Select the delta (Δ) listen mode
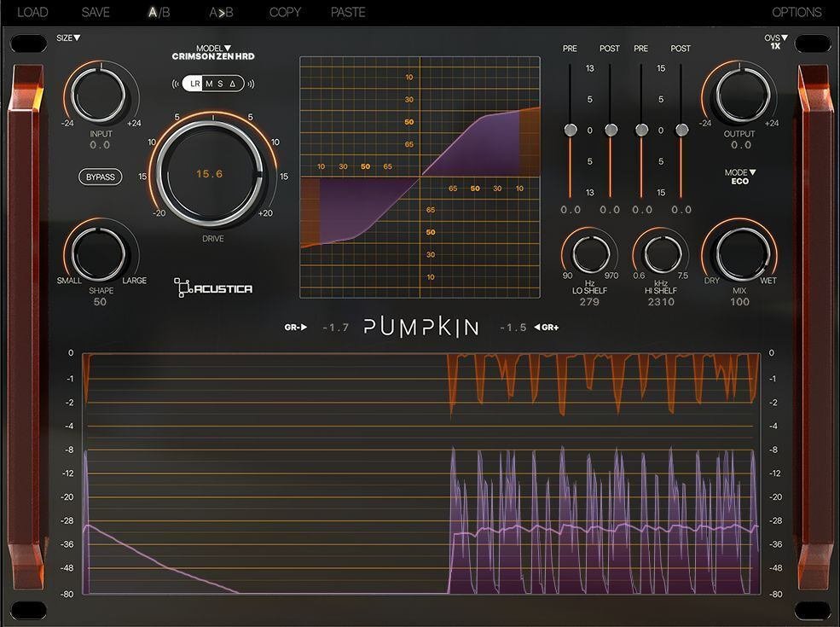840x627 pixels. coord(233,84)
